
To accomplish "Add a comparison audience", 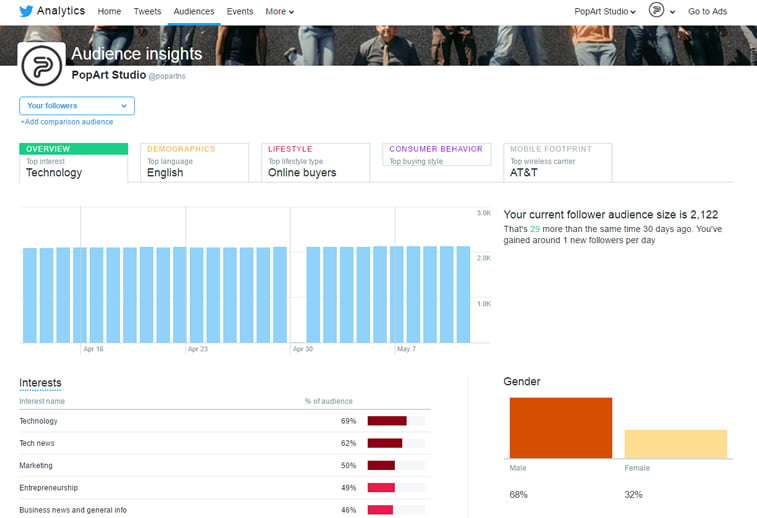I will click(x=67, y=122).
